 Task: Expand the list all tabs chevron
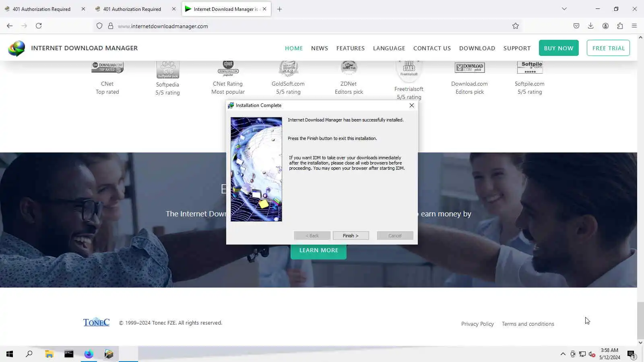click(564, 9)
